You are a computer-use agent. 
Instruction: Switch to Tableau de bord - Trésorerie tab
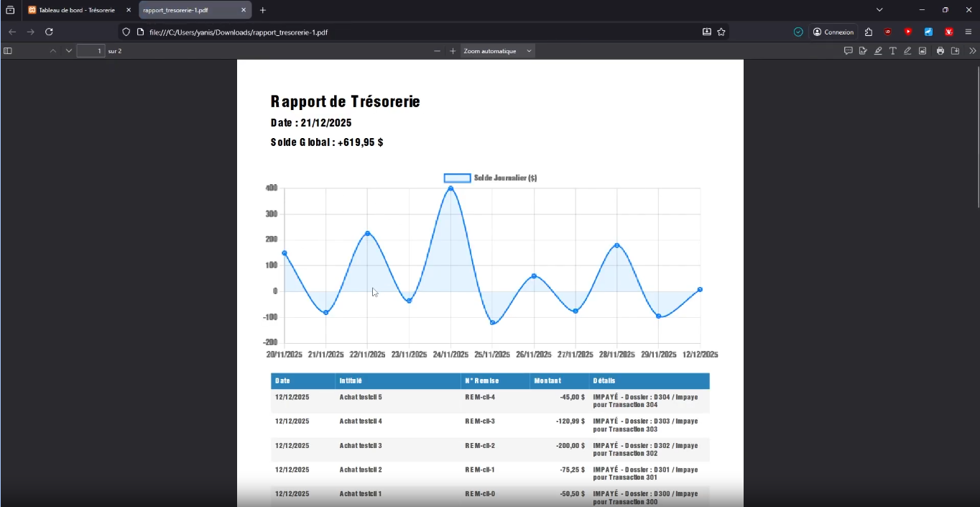pos(76,10)
